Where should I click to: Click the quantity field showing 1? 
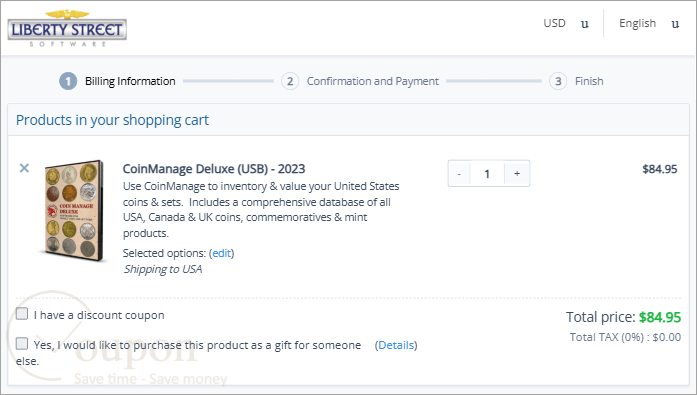tap(487, 174)
